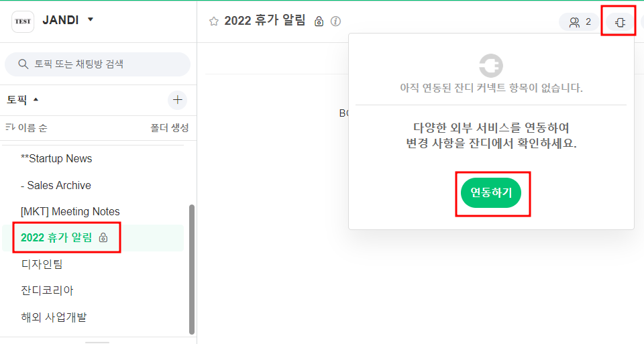Open the members list icon
This screenshot has height=344, width=644.
coord(579,22)
